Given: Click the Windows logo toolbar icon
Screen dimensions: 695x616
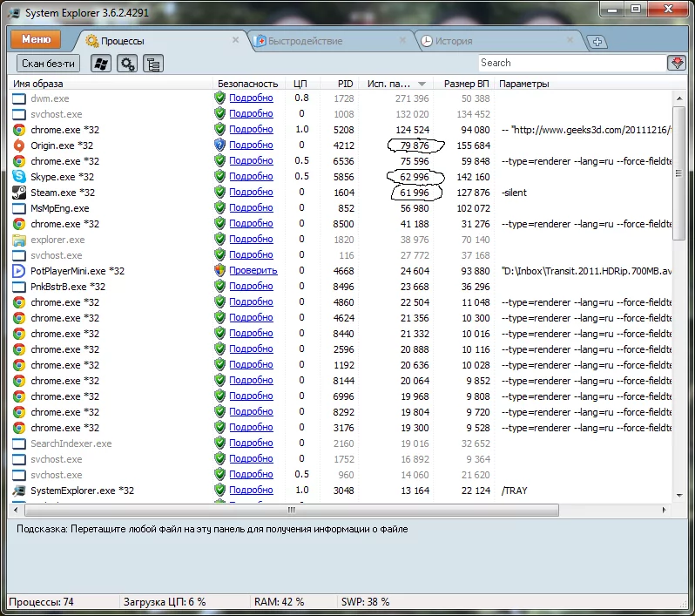Looking at the screenshot, I should pos(101,64).
